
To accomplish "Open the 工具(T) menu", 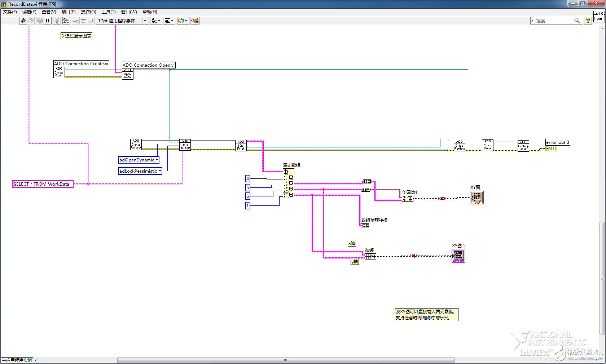I will click(x=109, y=12).
